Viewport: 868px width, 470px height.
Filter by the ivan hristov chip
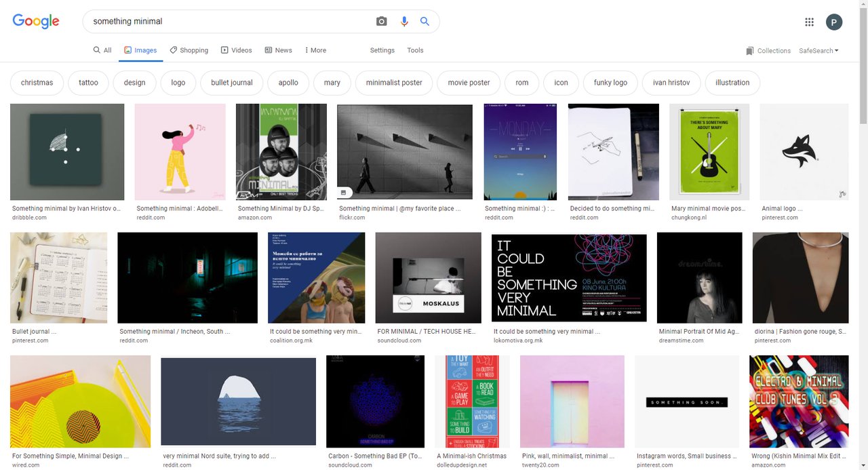pos(671,83)
